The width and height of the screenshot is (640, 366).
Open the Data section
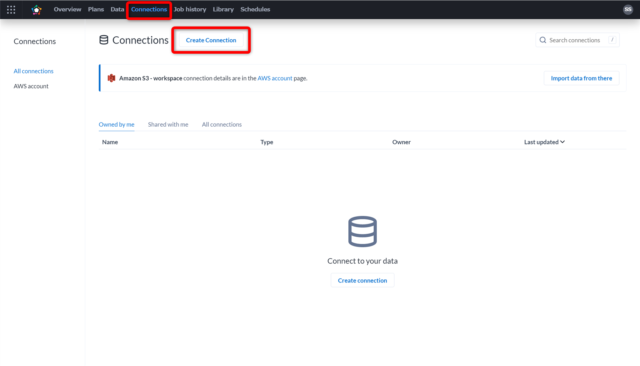(117, 9)
